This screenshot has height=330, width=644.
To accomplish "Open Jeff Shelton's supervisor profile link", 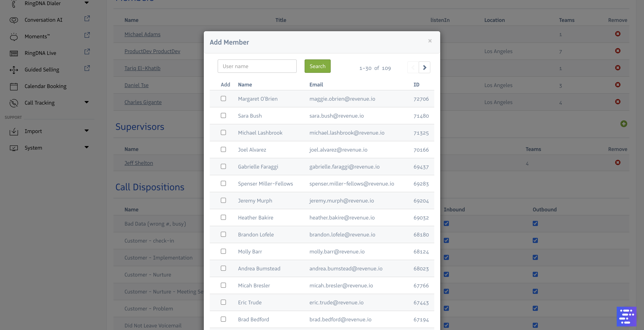I will [x=139, y=163].
